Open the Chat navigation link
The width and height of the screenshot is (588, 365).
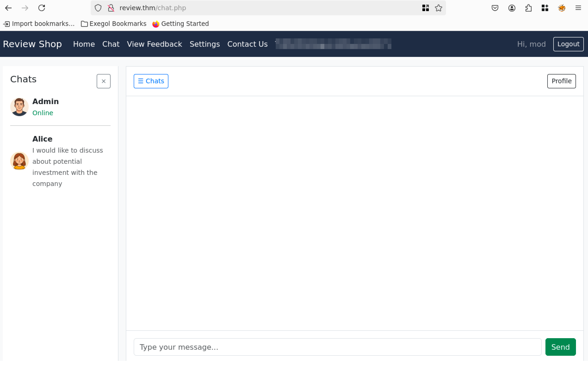point(111,44)
